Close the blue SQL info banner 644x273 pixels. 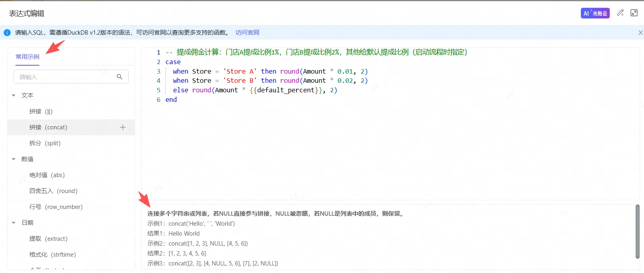pyautogui.click(x=640, y=33)
